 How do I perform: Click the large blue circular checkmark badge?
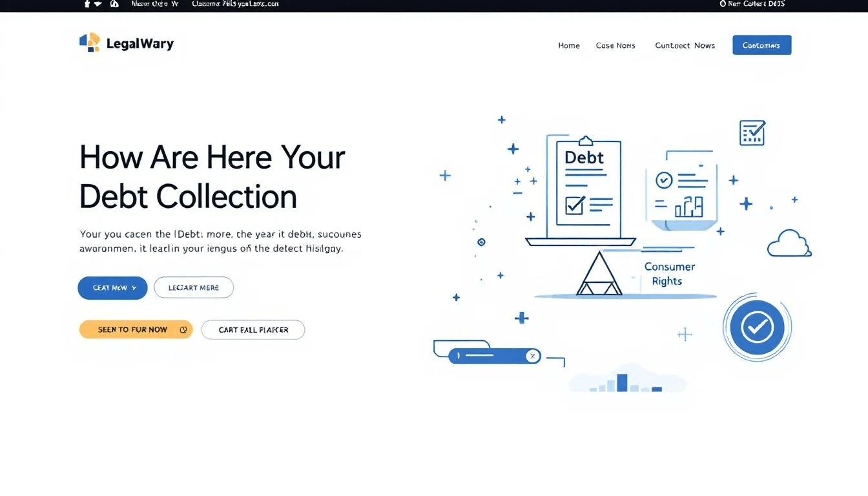[757, 327]
